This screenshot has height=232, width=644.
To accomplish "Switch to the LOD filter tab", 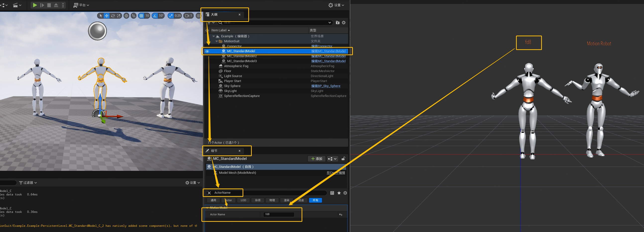I will 243,200.
